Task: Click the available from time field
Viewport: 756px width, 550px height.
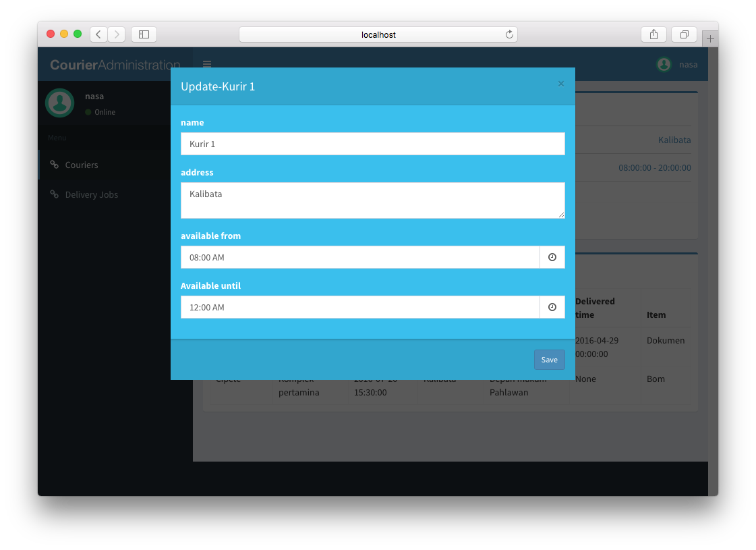Action: (x=360, y=257)
